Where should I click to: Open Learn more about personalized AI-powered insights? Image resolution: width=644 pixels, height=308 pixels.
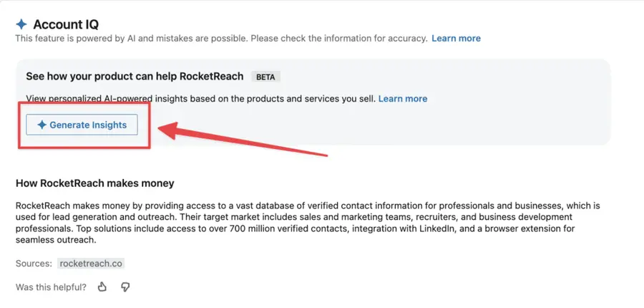pyautogui.click(x=402, y=99)
